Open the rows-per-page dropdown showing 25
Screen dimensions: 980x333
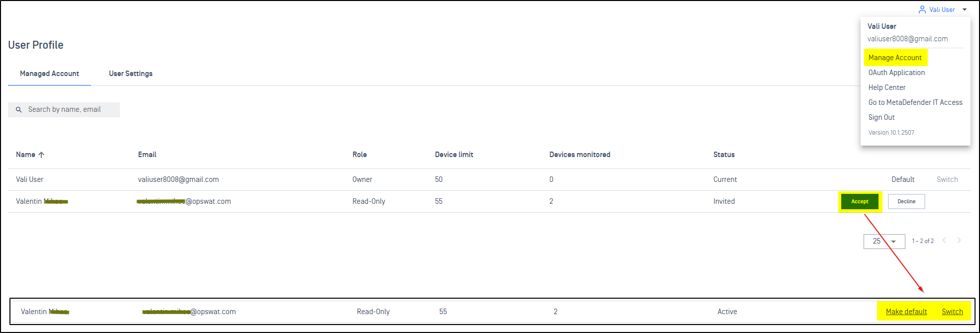tap(884, 241)
